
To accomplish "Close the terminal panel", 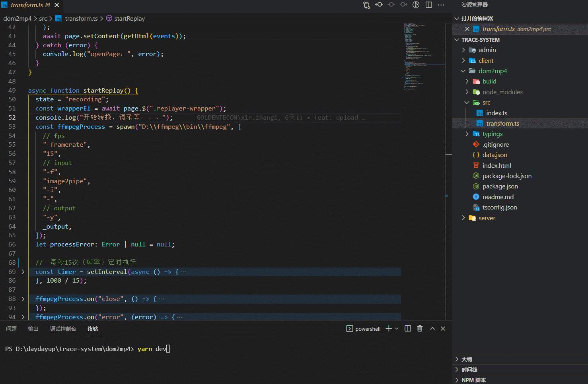I will click(443, 328).
